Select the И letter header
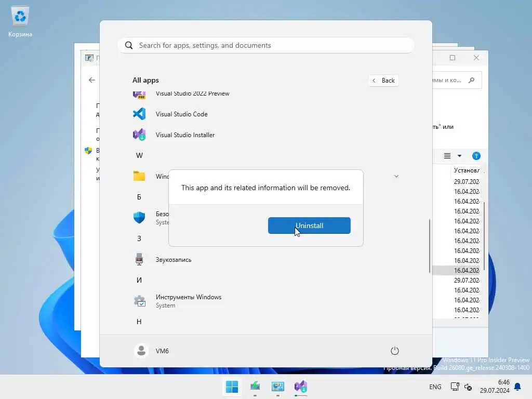Screen dimensions: 532x399 click(x=139, y=280)
